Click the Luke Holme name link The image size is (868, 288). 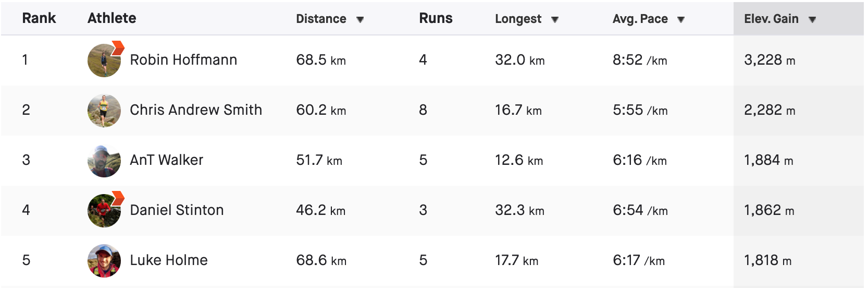(x=169, y=260)
